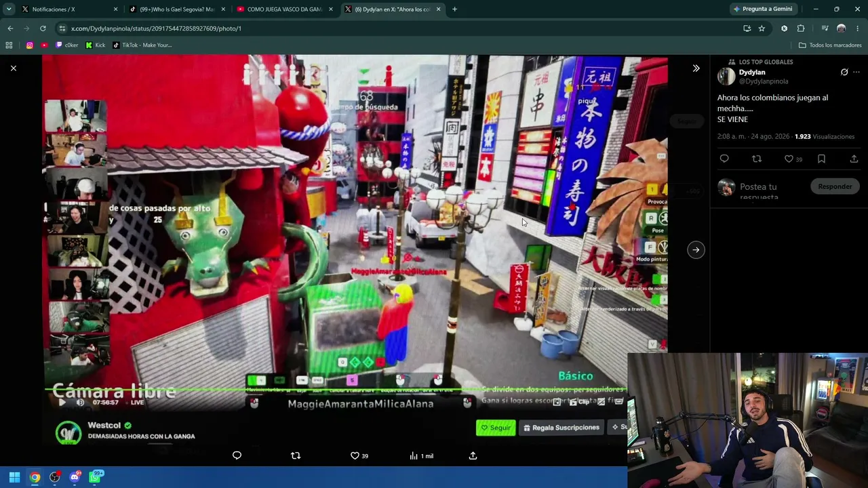The width and height of the screenshot is (868, 488).
Task: Reply icon below the photo
Action: coord(237,455)
